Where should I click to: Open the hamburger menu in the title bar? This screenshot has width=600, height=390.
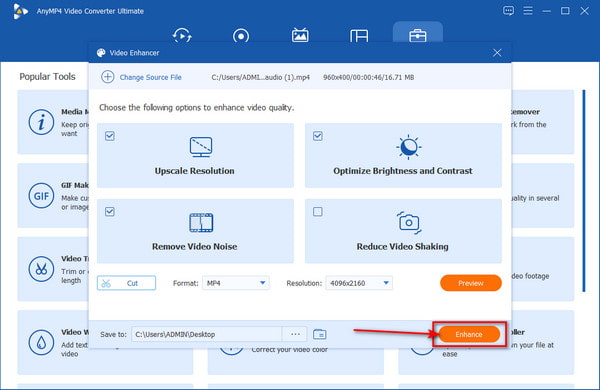tap(528, 11)
